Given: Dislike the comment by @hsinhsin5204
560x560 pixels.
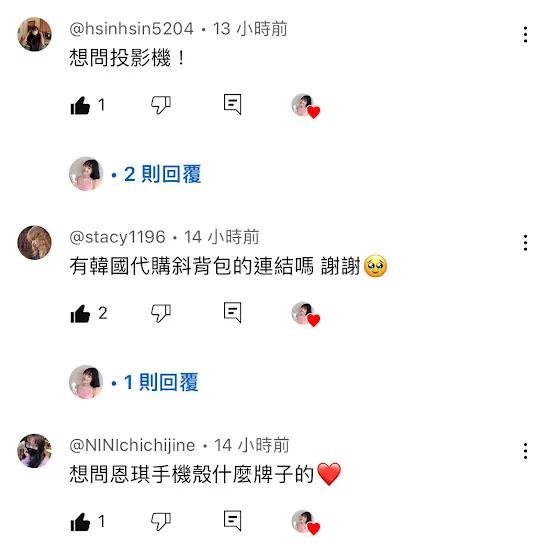Looking at the screenshot, I should click(161, 105).
